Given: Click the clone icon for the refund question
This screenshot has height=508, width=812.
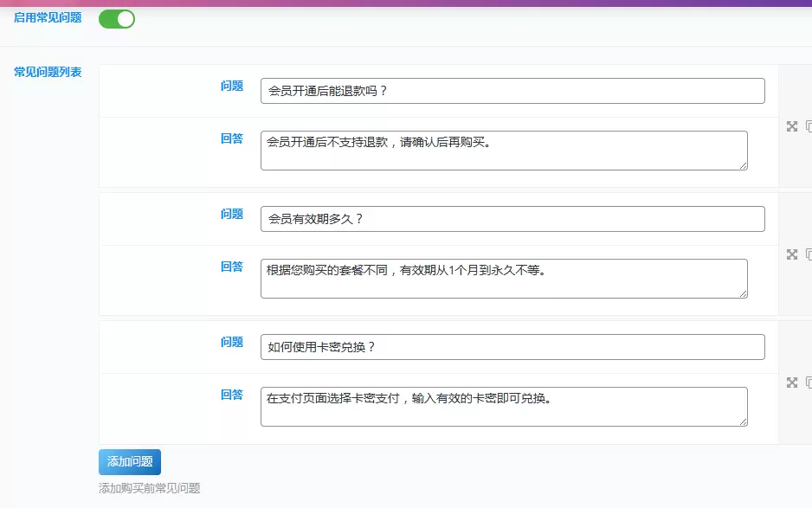Looking at the screenshot, I should click(809, 126).
